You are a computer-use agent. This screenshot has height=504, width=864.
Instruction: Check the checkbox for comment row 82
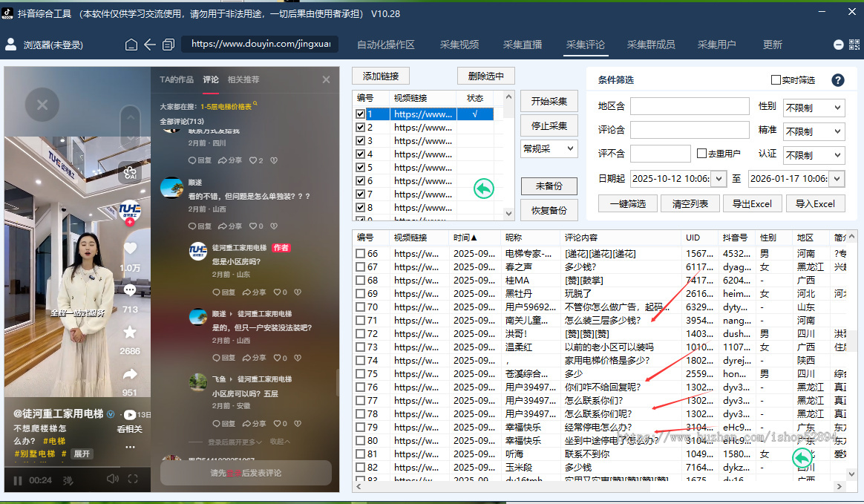click(360, 467)
